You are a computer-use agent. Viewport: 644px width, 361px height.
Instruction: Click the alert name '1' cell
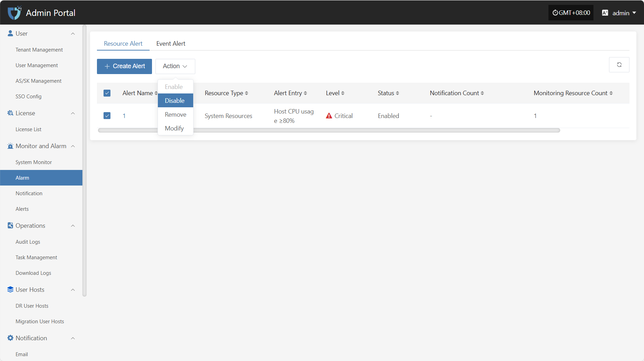point(124,116)
